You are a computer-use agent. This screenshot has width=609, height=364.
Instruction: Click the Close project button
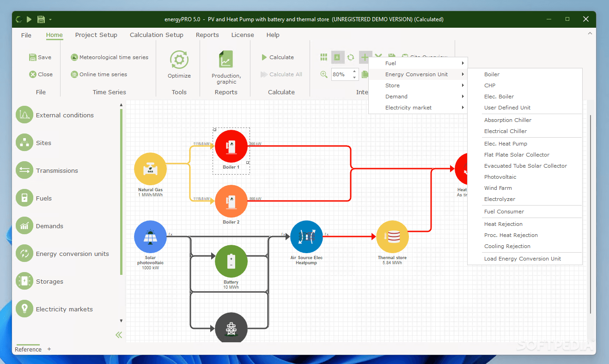click(41, 74)
